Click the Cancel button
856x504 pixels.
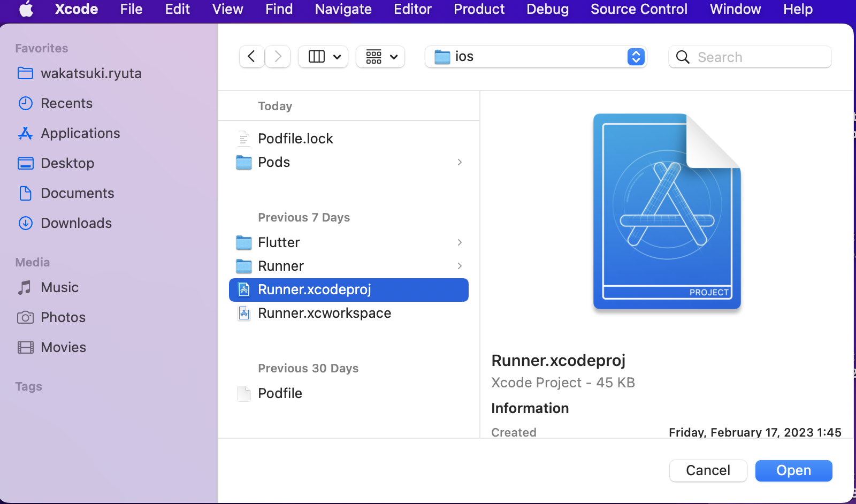tap(708, 471)
